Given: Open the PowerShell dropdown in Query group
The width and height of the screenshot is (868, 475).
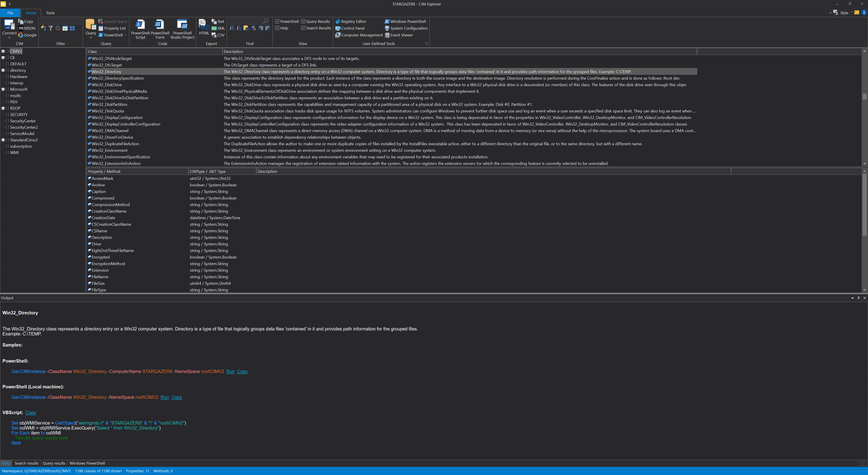Looking at the screenshot, I should click(125, 35).
